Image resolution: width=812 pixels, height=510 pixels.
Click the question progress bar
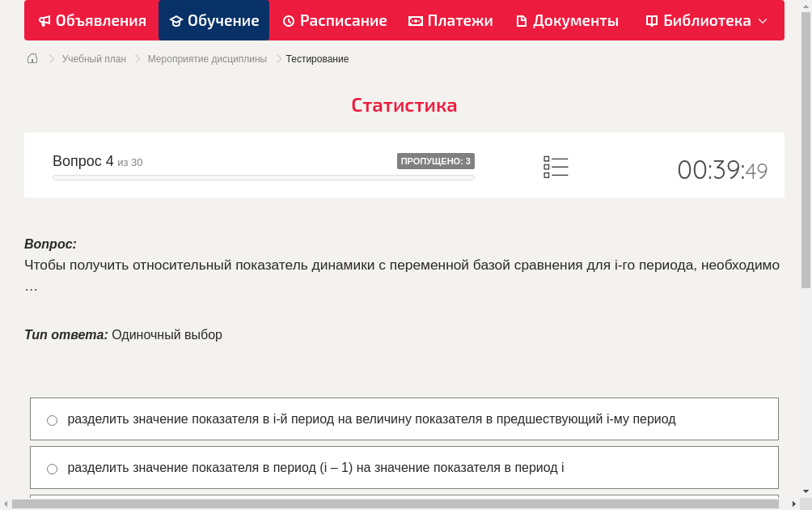(x=263, y=177)
